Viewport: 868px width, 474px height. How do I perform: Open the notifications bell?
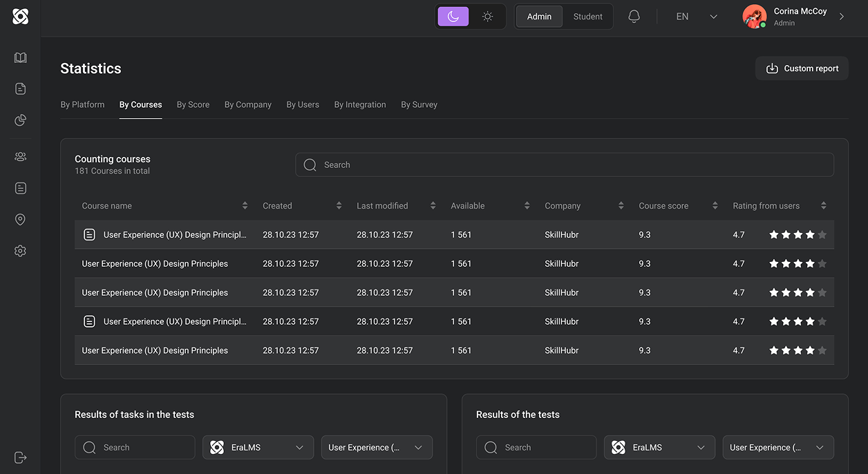pyautogui.click(x=634, y=16)
